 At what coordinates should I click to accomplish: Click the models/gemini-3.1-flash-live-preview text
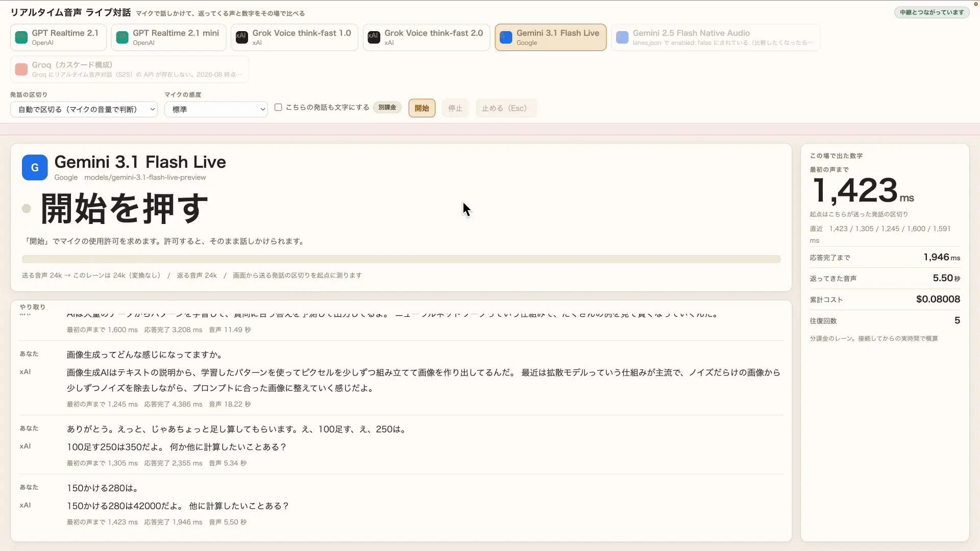[145, 178]
